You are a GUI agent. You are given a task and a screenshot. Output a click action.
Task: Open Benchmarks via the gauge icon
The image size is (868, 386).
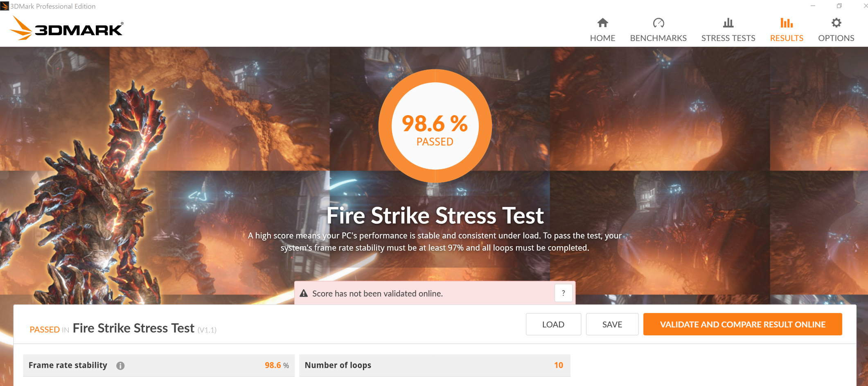pos(658,23)
